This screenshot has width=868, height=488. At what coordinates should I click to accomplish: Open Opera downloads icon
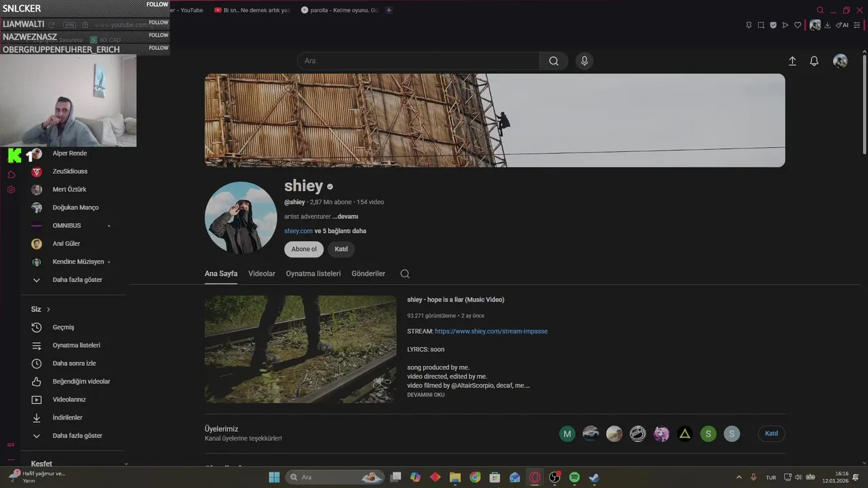point(827,25)
